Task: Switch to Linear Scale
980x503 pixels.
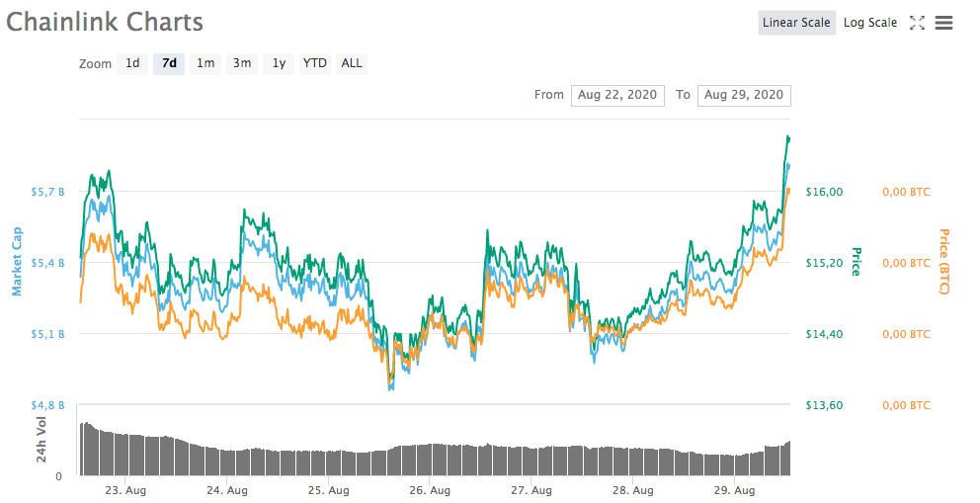Action: [797, 23]
